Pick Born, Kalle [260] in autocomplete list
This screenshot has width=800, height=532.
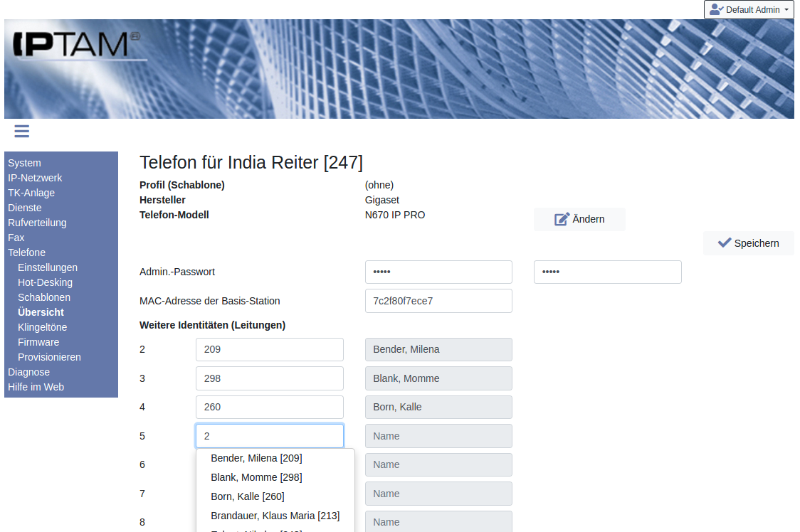point(247,496)
